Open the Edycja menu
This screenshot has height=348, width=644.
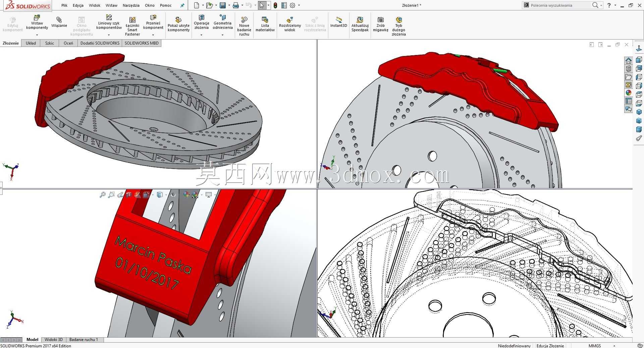pos(78,5)
